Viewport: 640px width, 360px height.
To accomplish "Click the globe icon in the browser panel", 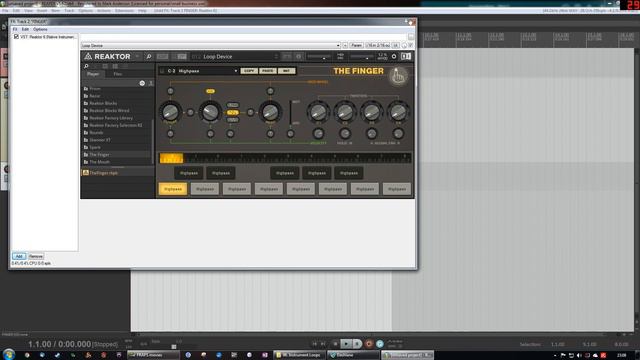I will click(x=142, y=83).
